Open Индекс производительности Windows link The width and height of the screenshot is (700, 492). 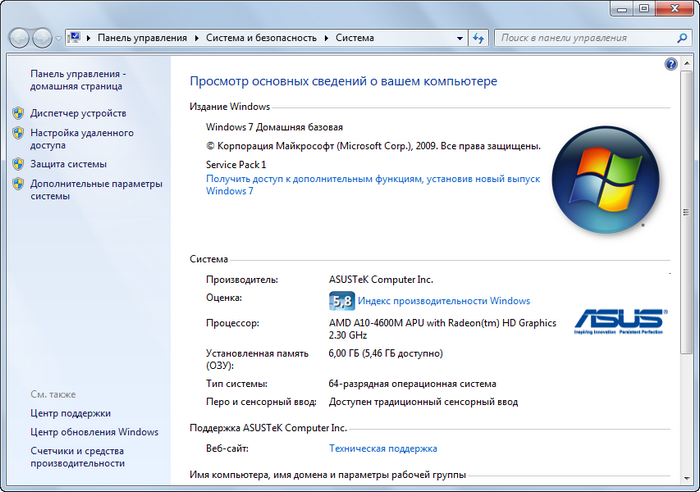[444, 301]
